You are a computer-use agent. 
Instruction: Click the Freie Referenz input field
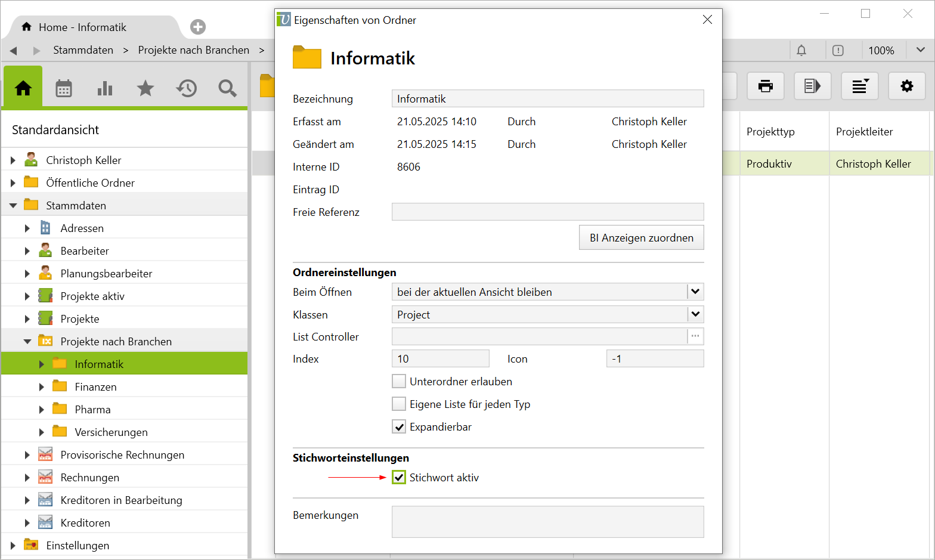pyautogui.click(x=547, y=212)
